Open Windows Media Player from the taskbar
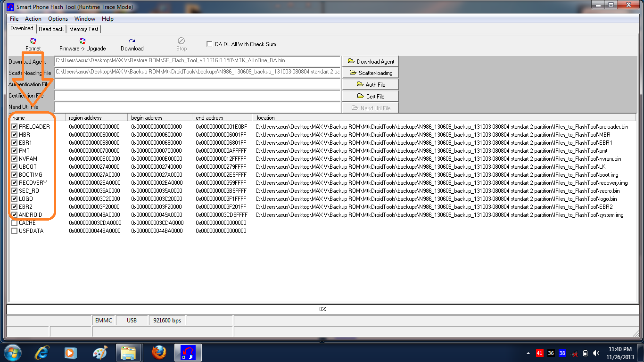Viewport: 644px width, 362px height. 71,352
